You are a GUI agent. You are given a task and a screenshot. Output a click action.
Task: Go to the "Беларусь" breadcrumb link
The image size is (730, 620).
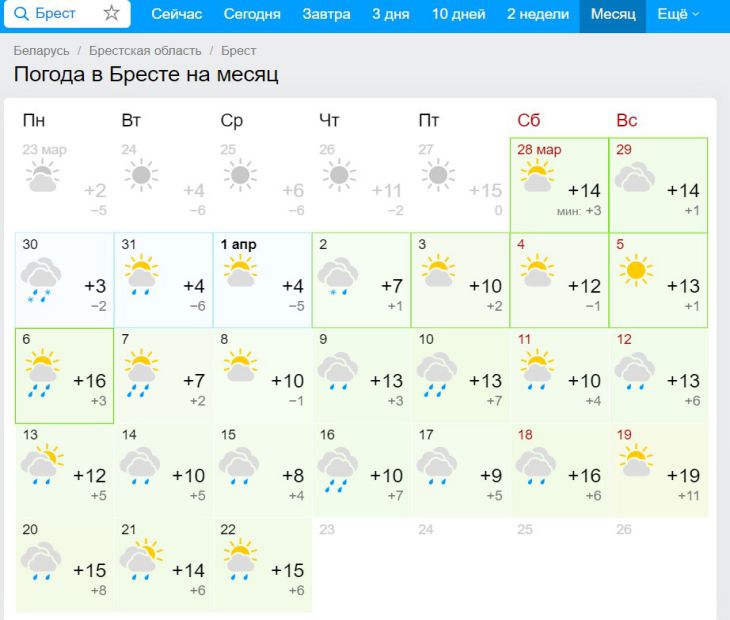coord(42,50)
